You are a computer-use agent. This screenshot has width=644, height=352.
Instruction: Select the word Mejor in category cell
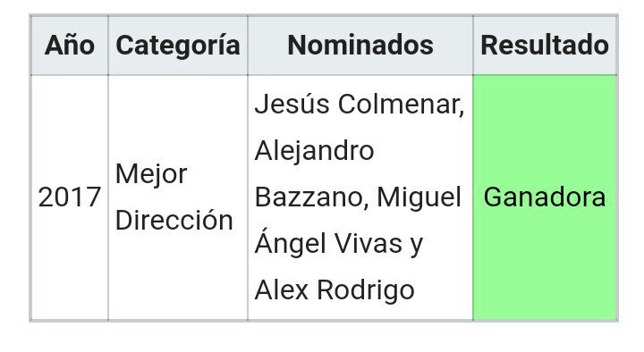[151, 176]
